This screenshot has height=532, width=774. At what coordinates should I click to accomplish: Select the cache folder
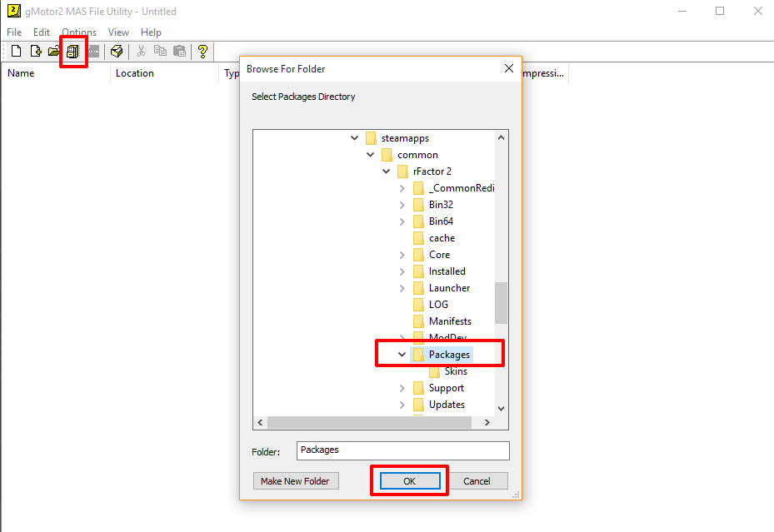pyautogui.click(x=442, y=238)
